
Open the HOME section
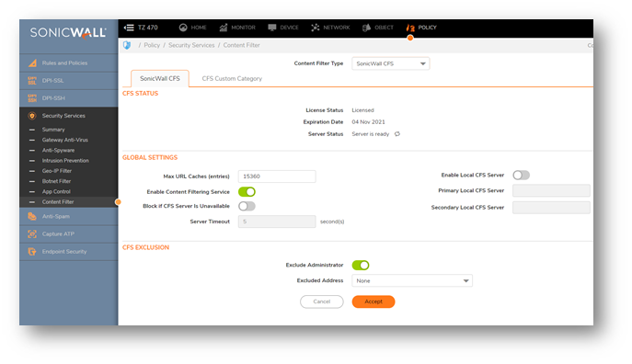coord(192,28)
